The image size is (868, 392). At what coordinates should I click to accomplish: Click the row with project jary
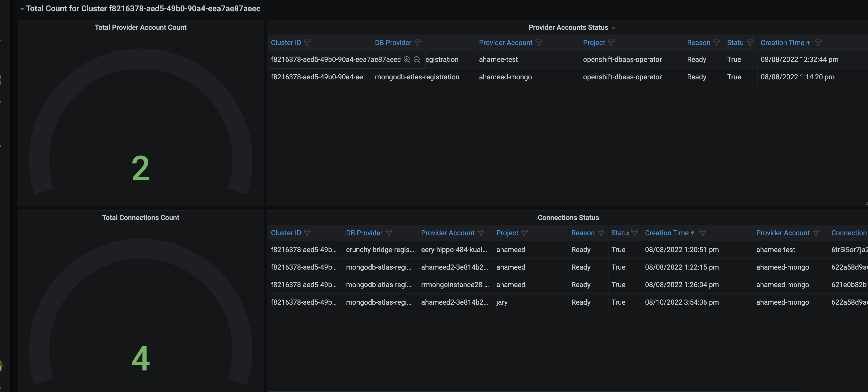[502, 302]
